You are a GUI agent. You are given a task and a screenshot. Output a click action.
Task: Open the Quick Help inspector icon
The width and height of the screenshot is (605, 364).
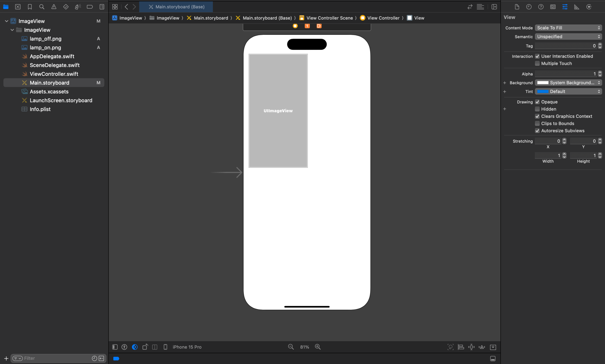[x=541, y=7]
